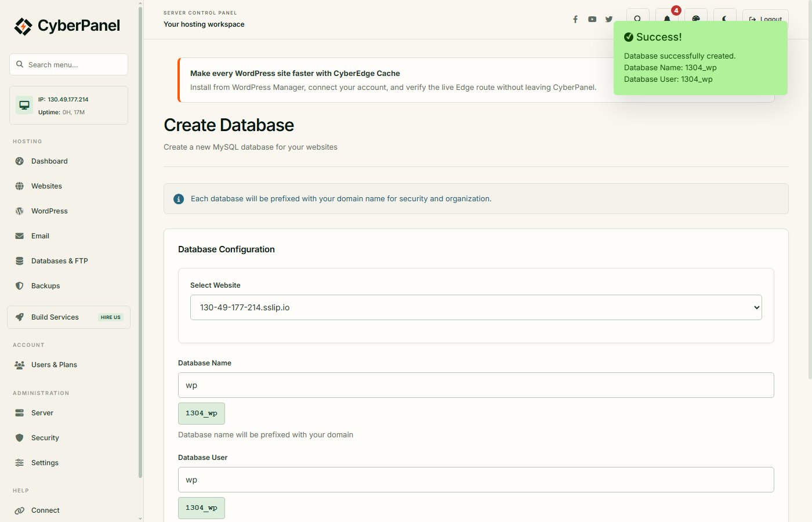This screenshot has width=812, height=522.
Task: Open the Select Website dropdown
Action: pyautogui.click(x=476, y=307)
